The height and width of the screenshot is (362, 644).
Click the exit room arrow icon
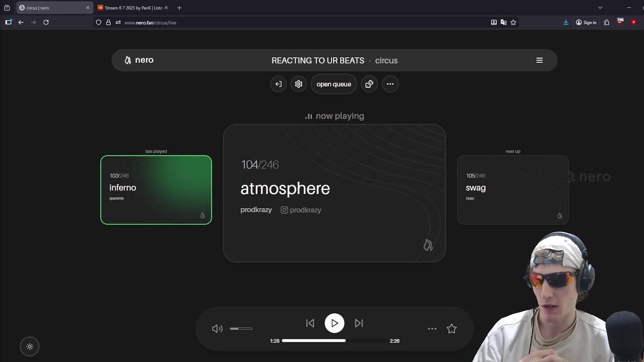278,84
